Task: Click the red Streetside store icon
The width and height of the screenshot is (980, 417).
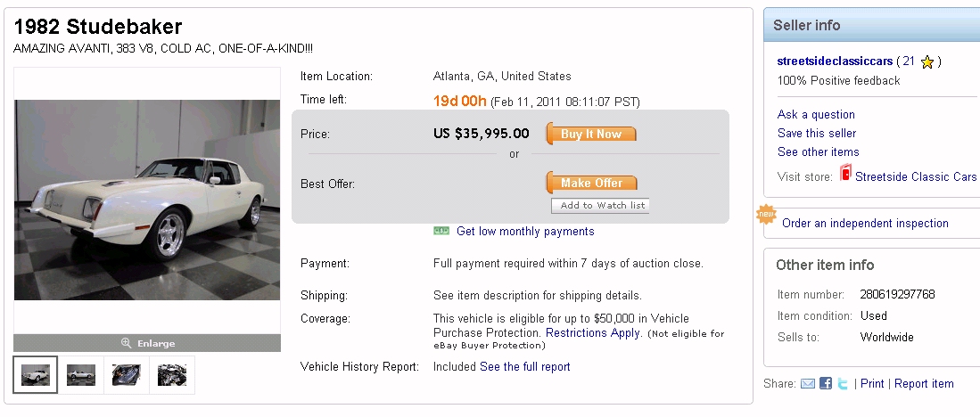Action: click(x=845, y=175)
